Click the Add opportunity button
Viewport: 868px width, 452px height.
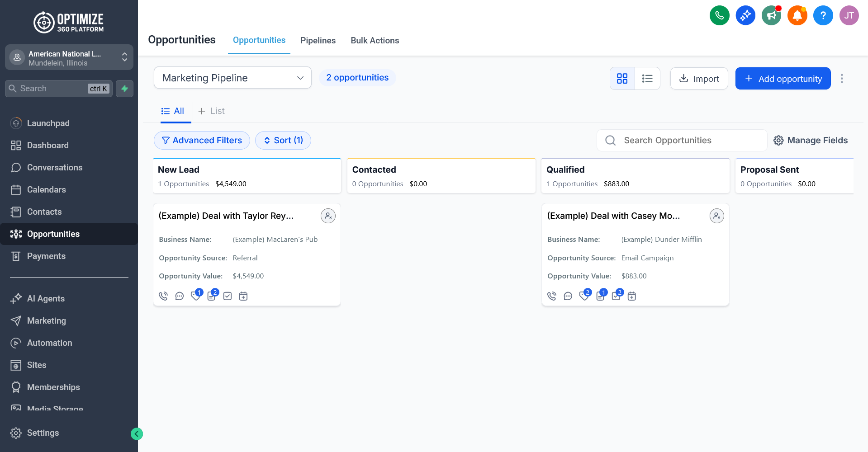click(x=783, y=79)
